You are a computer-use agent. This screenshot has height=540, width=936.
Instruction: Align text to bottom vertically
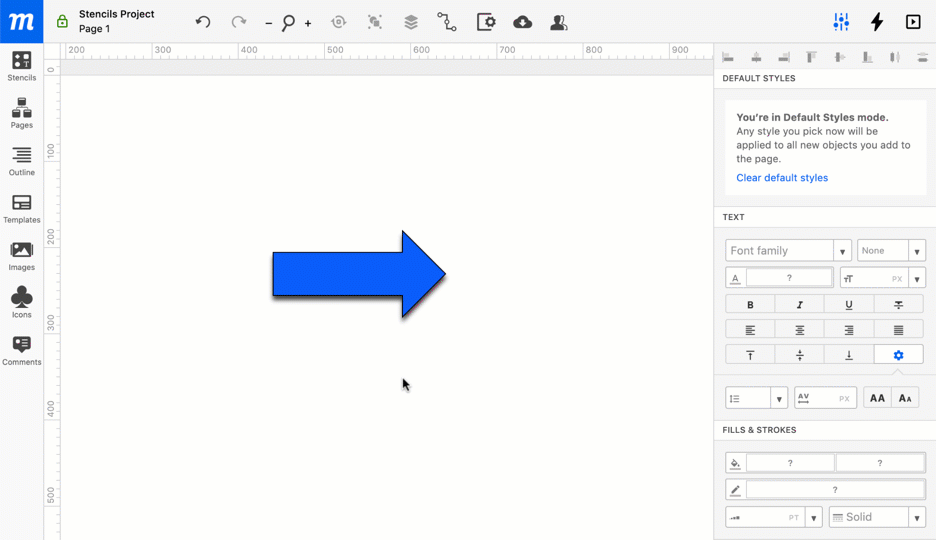coord(849,355)
